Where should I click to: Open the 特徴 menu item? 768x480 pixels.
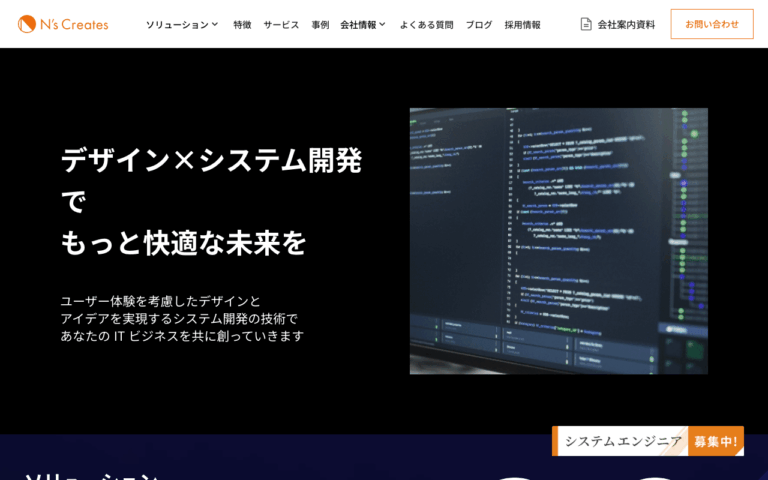[x=242, y=24]
